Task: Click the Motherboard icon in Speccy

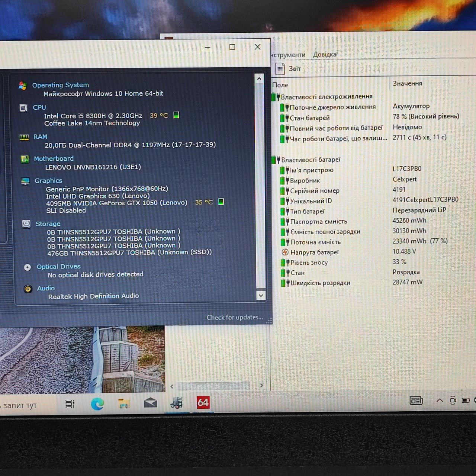Action: click(x=25, y=159)
